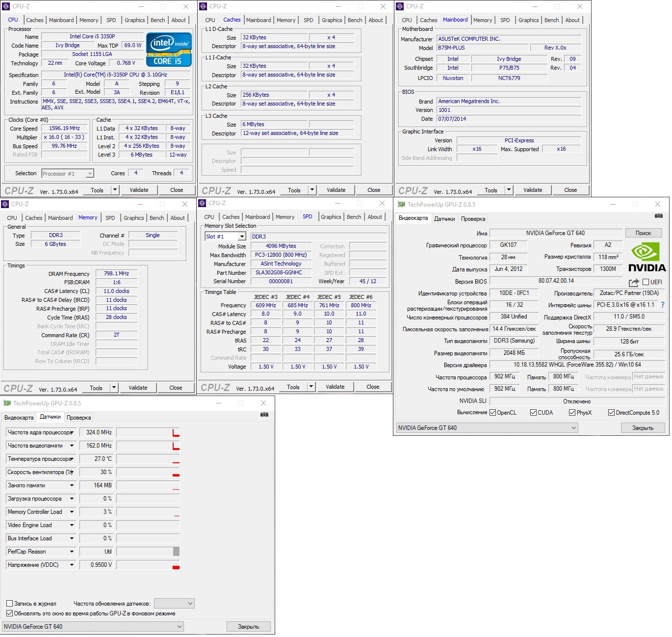The image size is (672, 637).
Task: Open the Температура процессора sensor dropdown arrow
Action: click(x=72, y=459)
